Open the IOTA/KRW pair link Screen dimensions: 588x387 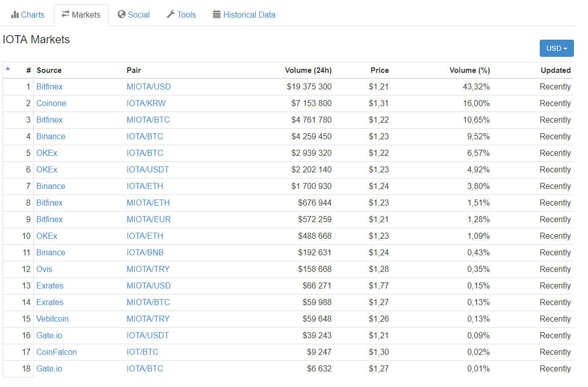(x=146, y=103)
